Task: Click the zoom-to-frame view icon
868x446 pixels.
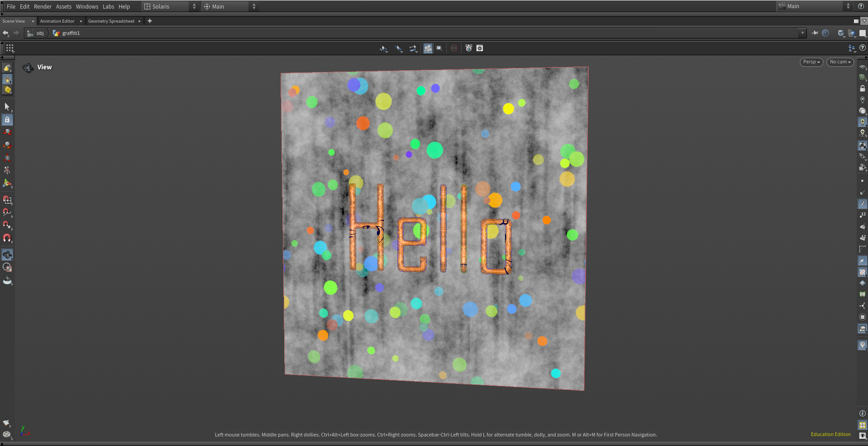Action: tap(439, 48)
